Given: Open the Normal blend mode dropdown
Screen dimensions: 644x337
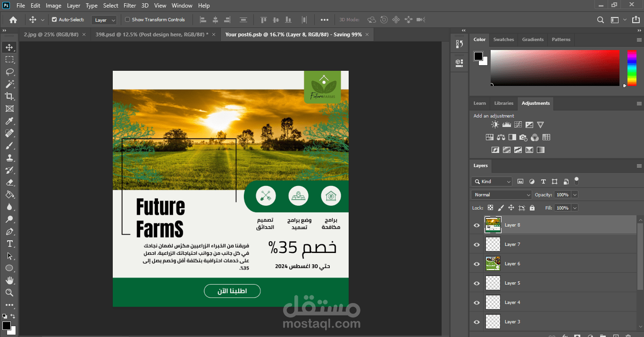Looking at the screenshot, I should [x=502, y=194].
